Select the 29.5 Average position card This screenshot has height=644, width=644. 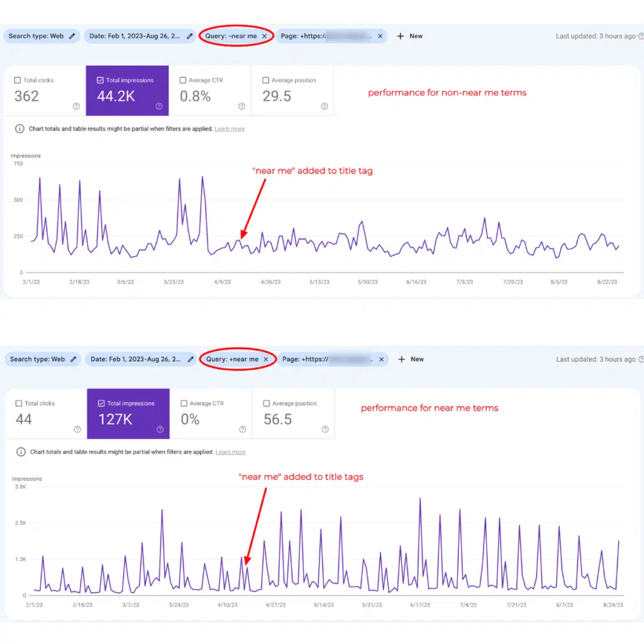(292, 91)
